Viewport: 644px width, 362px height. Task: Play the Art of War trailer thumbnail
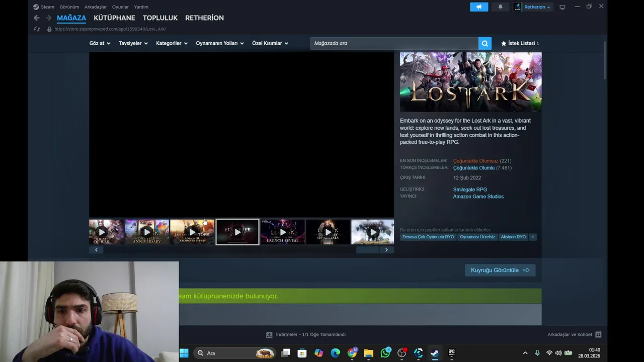coord(106,232)
